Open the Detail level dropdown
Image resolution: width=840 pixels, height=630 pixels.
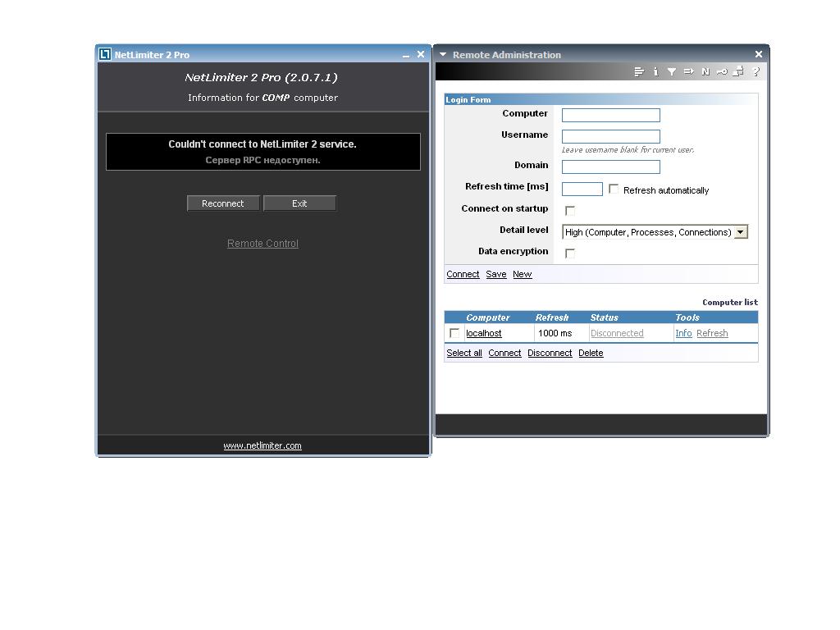tap(740, 232)
